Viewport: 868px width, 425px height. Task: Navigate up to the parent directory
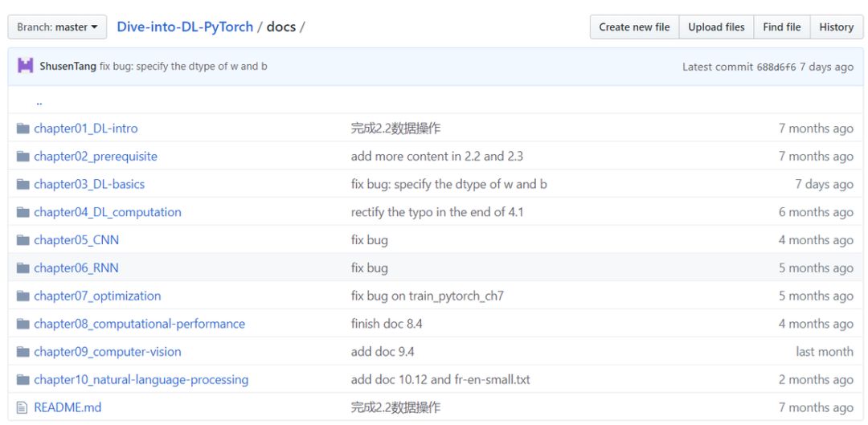click(39, 102)
